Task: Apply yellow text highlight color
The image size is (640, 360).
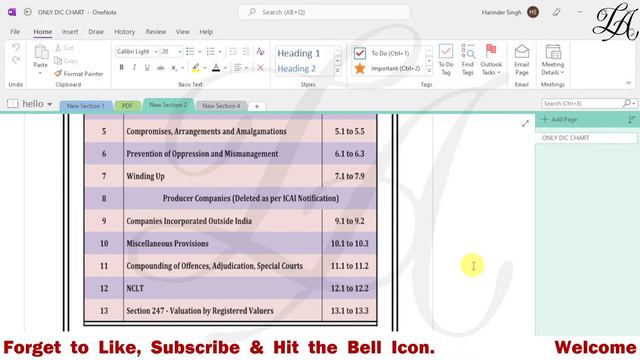Action: tap(196, 67)
